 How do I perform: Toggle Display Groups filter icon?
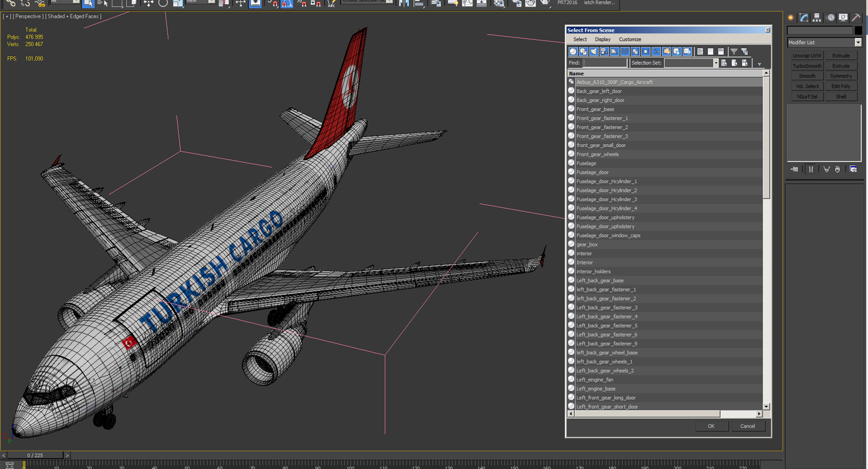[x=635, y=52]
